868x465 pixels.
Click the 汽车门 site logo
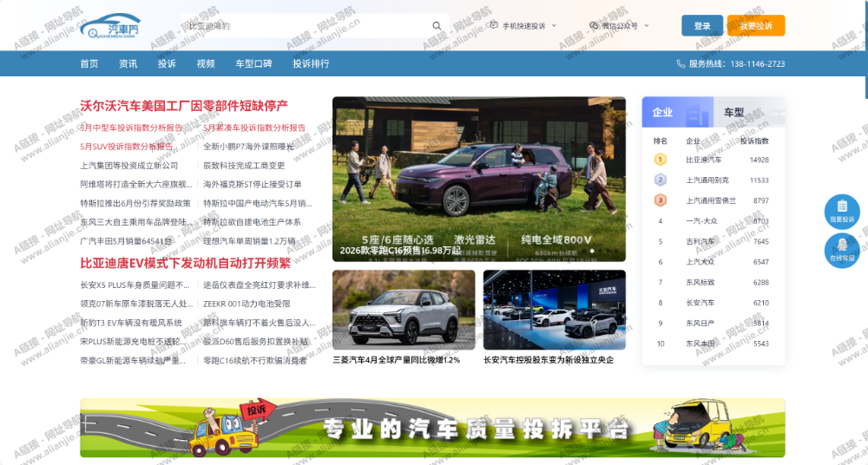[109, 26]
